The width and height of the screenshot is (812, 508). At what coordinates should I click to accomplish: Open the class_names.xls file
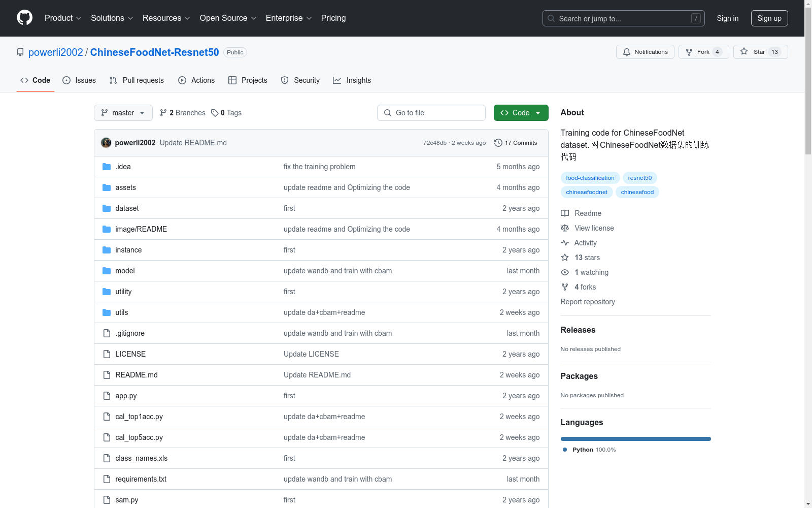tap(142, 458)
